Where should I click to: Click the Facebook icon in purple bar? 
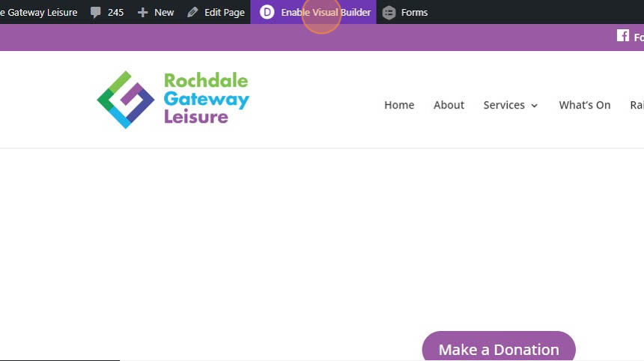[x=622, y=36]
